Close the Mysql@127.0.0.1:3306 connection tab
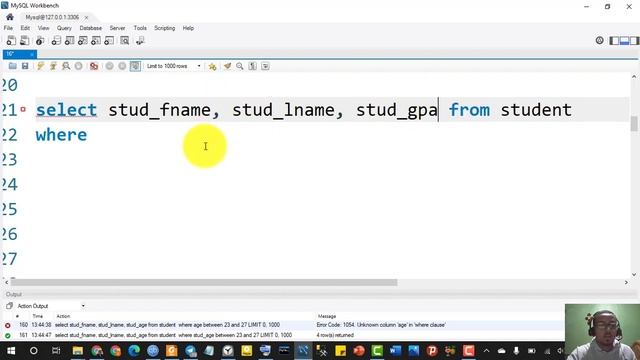Screen dimensions: 640x360 (x=86, y=18)
